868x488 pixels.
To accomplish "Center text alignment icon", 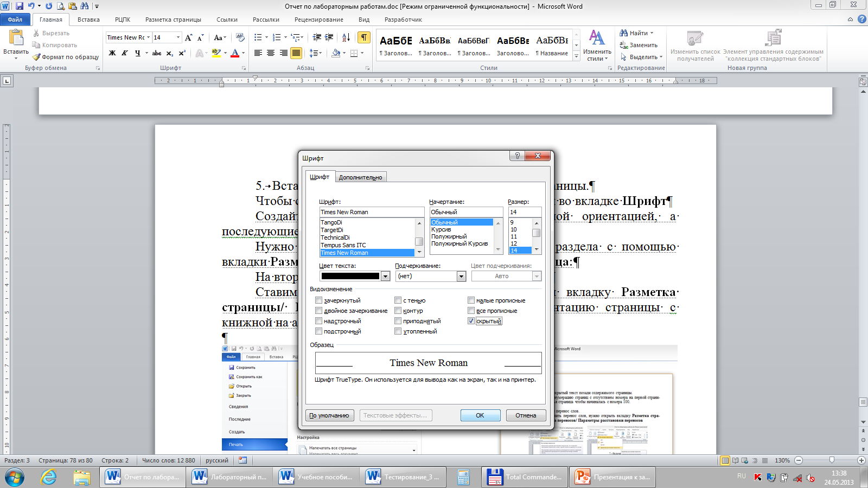I will [271, 53].
